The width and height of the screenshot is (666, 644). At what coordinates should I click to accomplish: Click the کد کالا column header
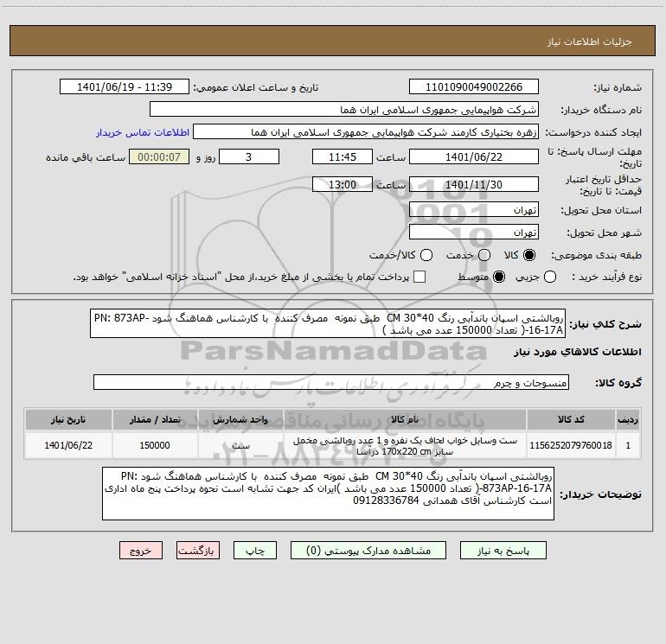[571, 419]
